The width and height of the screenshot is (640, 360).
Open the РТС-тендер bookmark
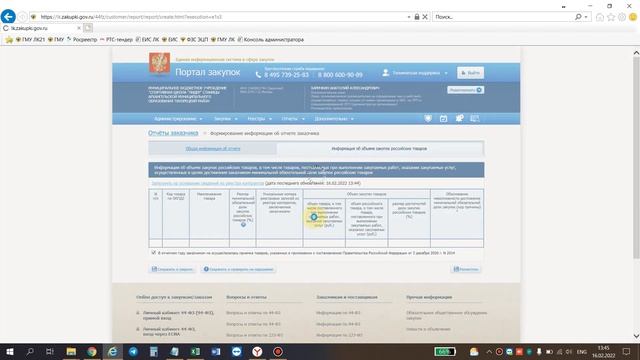pos(116,40)
